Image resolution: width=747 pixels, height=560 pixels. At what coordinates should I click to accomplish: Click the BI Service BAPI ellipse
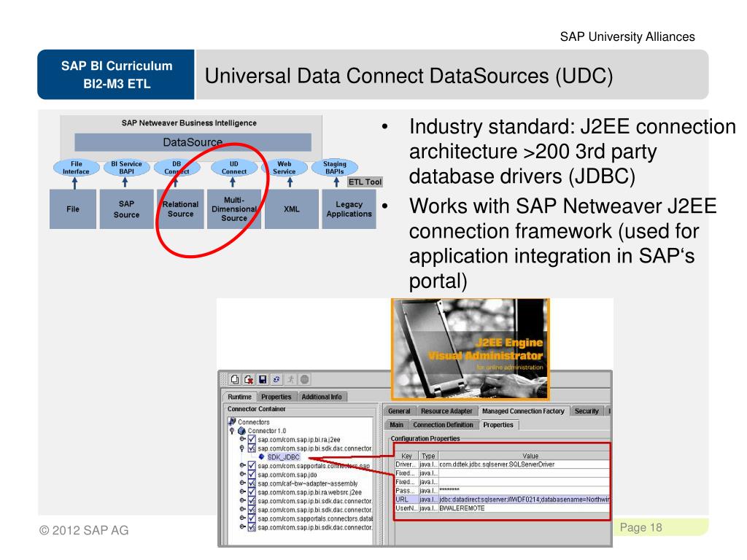click(x=126, y=168)
